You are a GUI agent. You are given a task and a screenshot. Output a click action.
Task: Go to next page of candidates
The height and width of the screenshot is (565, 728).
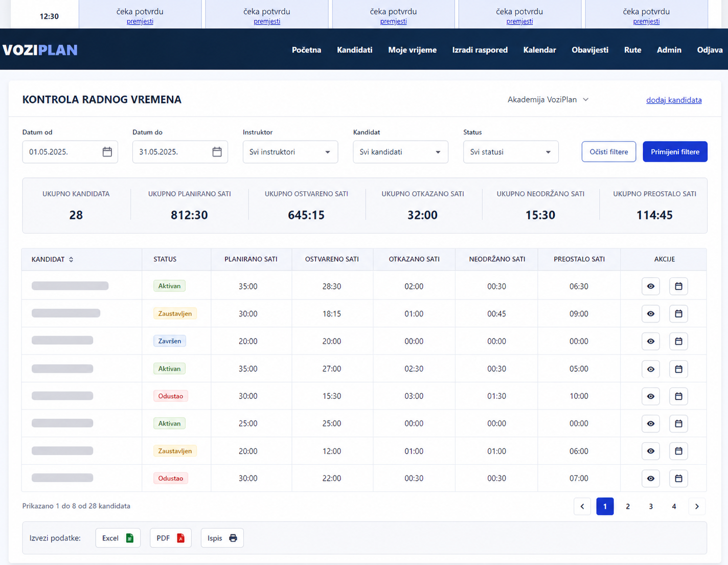[x=697, y=506]
